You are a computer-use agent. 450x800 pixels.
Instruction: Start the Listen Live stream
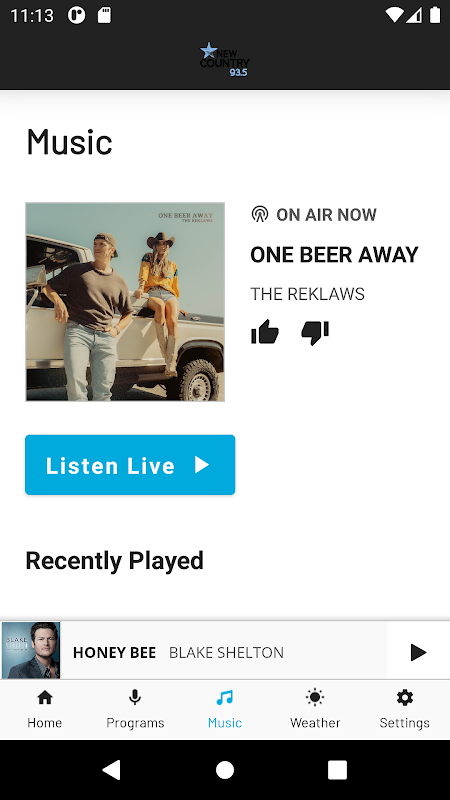pos(130,465)
